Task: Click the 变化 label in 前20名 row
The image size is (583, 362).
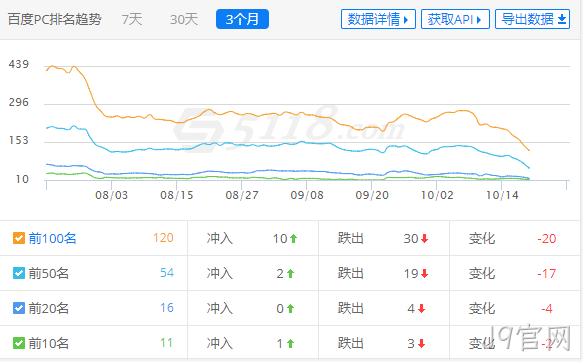Action: coord(482,308)
